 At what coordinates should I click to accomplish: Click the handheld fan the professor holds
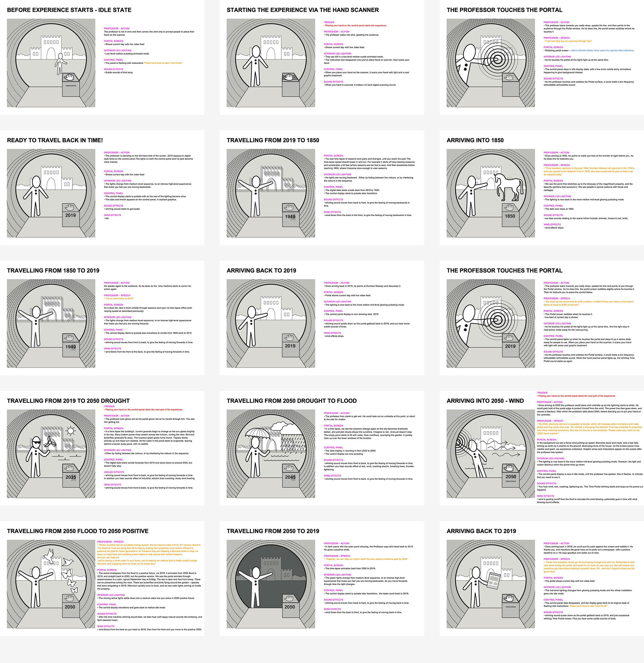(49, 442)
